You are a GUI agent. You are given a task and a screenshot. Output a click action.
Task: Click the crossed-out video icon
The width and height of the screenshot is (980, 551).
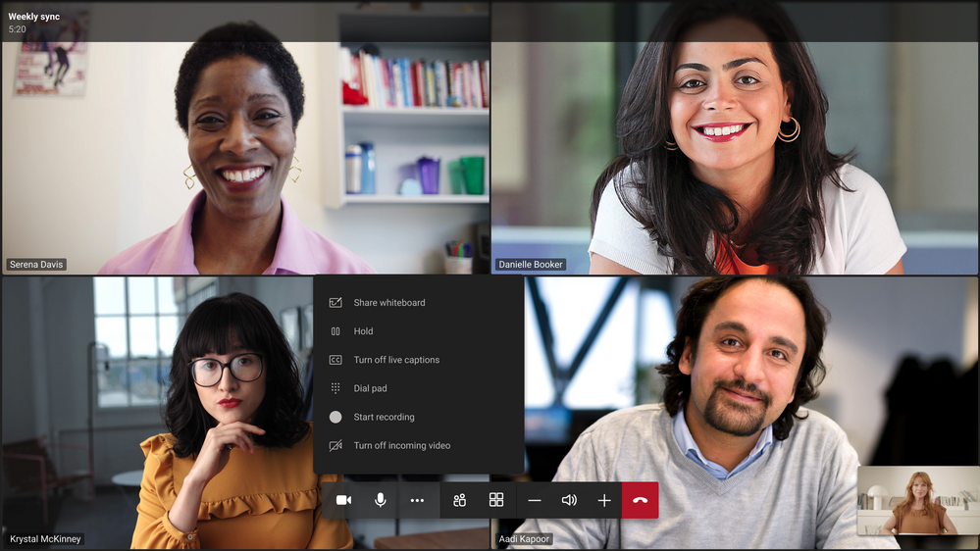click(x=335, y=445)
